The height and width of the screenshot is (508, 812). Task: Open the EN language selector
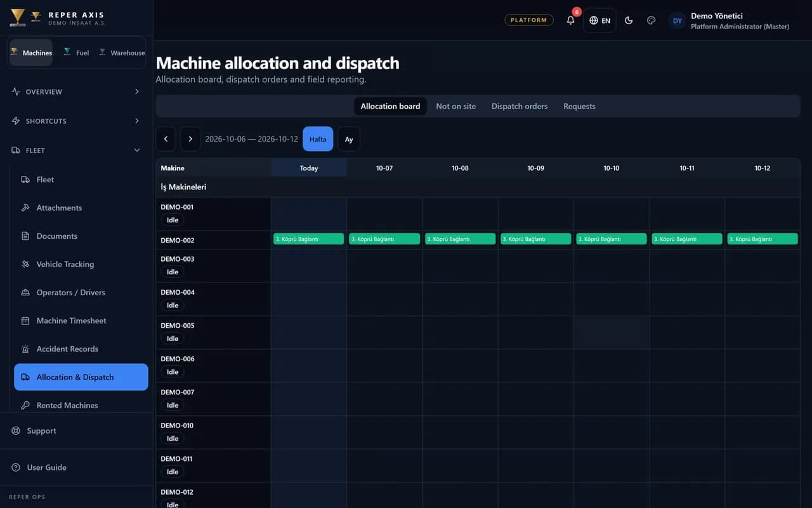599,20
